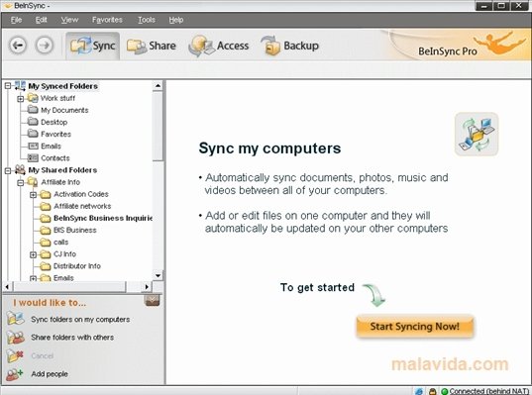
Task: Select the Distributor Info folder label
Action: point(77,266)
